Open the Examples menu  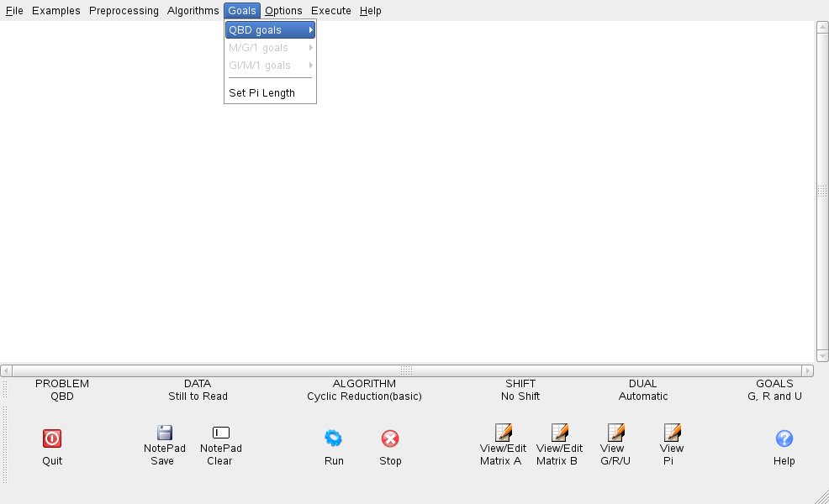(56, 11)
